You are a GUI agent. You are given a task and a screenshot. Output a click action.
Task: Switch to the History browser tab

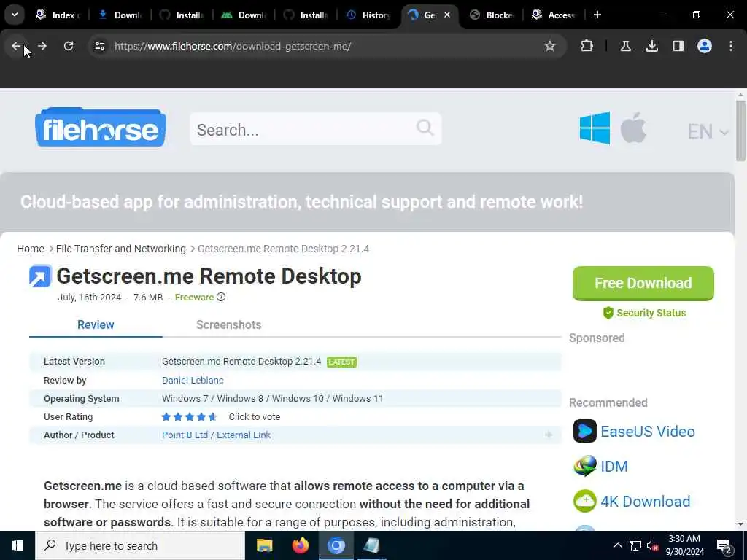pyautogui.click(x=369, y=15)
